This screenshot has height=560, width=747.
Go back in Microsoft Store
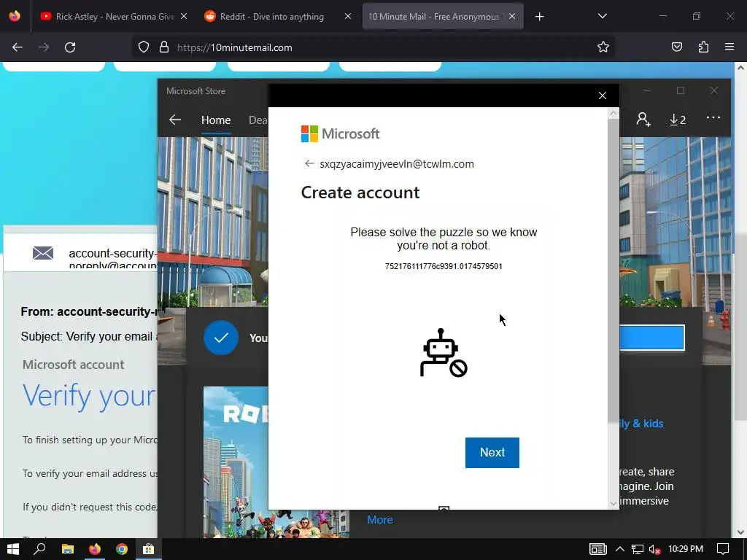tap(175, 120)
